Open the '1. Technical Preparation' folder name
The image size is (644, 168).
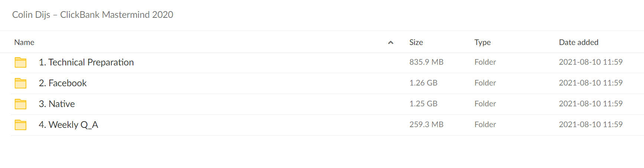[86, 62]
